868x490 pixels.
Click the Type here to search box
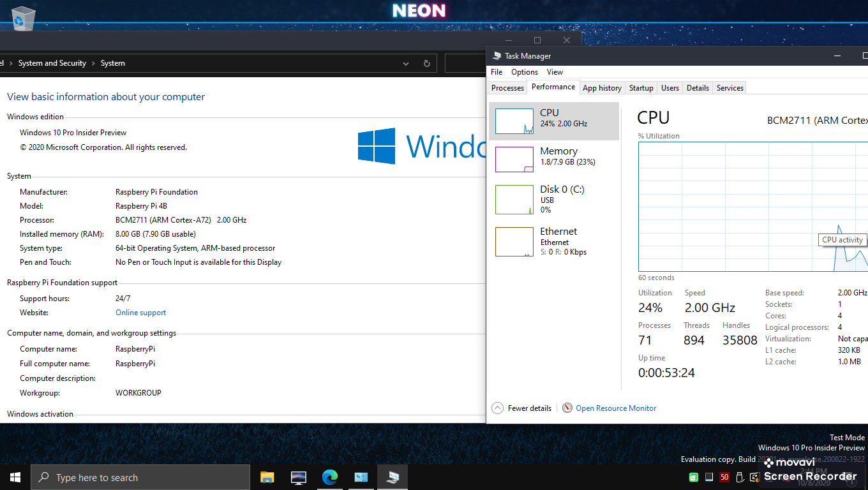click(x=140, y=477)
